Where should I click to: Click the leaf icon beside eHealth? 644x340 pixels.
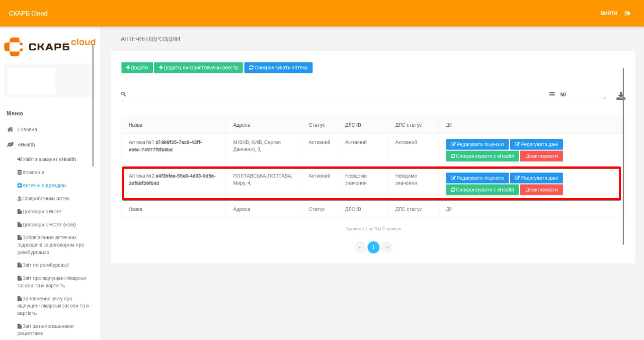coord(10,145)
